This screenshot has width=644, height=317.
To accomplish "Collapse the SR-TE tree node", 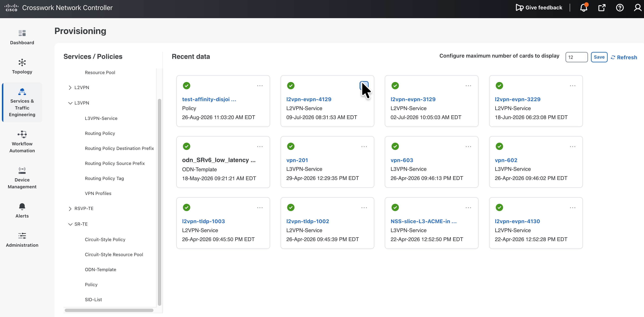I will pyautogui.click(x=70, y=224).
